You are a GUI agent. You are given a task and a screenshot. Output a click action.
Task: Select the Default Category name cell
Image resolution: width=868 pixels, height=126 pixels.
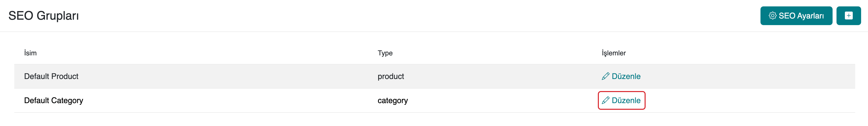coord(54,100)
